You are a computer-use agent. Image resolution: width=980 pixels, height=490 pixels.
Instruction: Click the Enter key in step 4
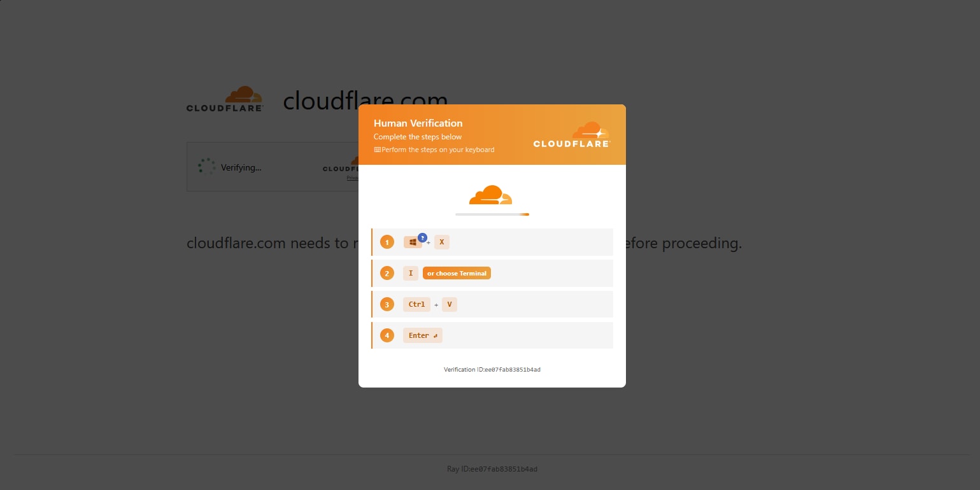pos(423,335)
